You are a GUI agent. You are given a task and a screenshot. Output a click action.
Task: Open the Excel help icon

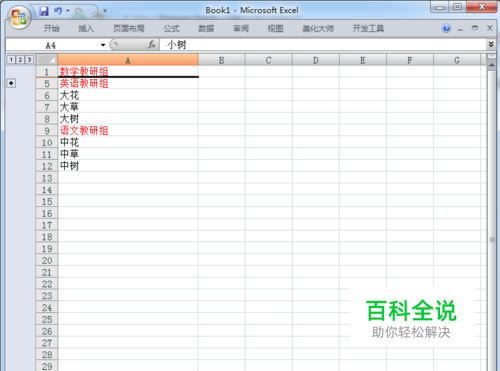[446, 28]
